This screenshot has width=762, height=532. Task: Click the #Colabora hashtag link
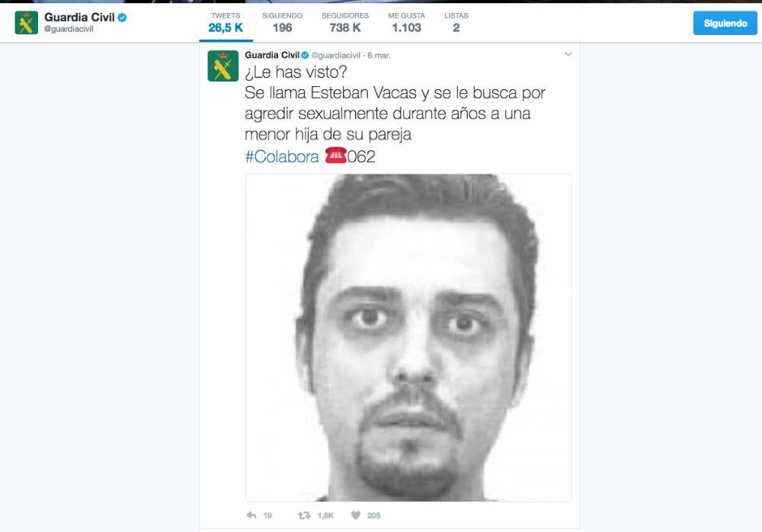[x=281, y=156]
